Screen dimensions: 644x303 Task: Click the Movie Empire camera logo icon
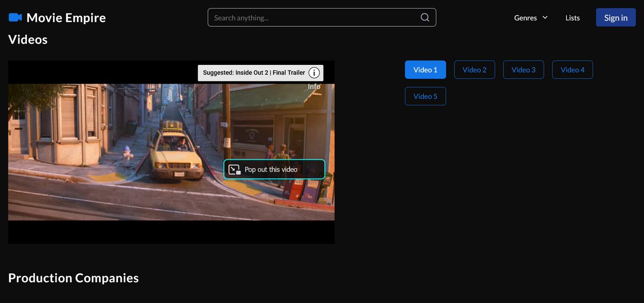pos(15,18)
